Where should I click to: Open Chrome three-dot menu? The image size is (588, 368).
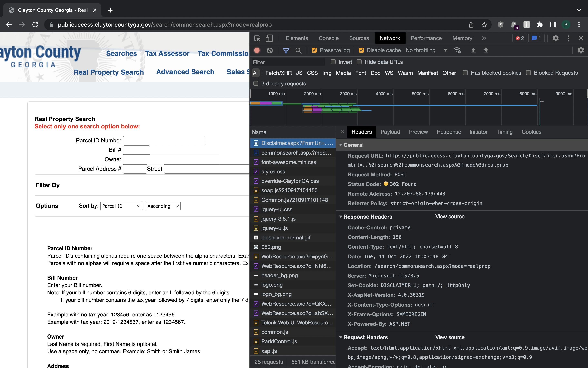point(579,25)
